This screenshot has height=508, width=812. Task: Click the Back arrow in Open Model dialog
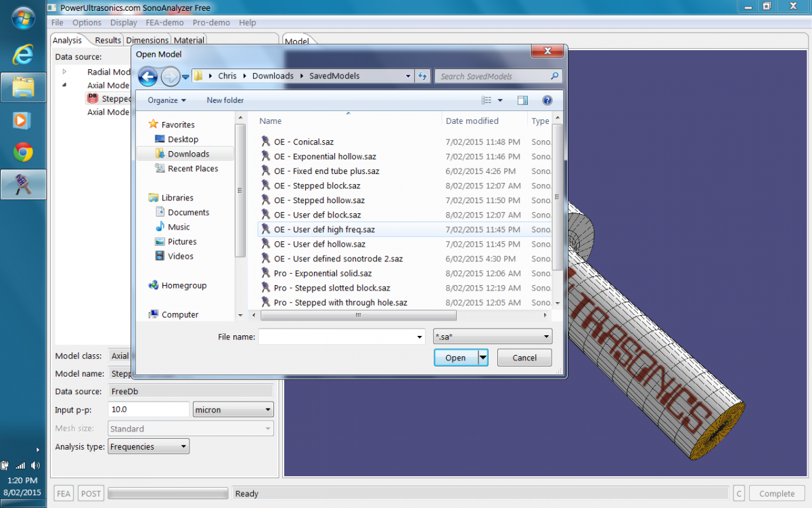pos(148,77)
